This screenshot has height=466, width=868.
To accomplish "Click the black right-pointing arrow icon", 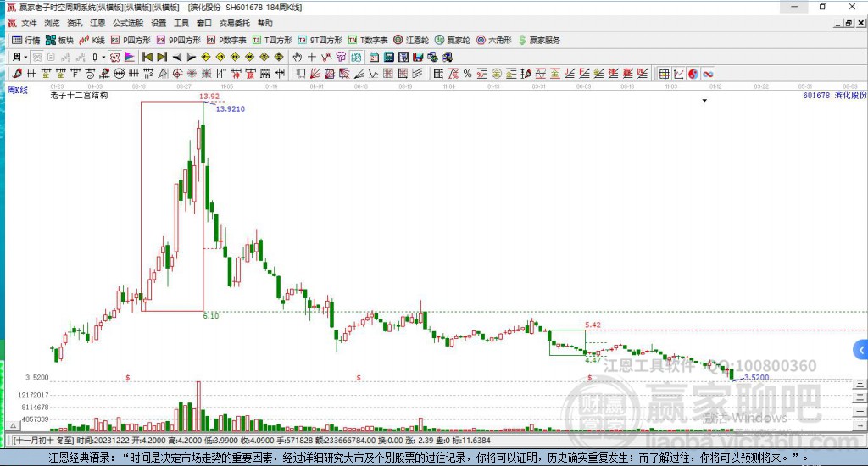I will [x=191, y=57].
